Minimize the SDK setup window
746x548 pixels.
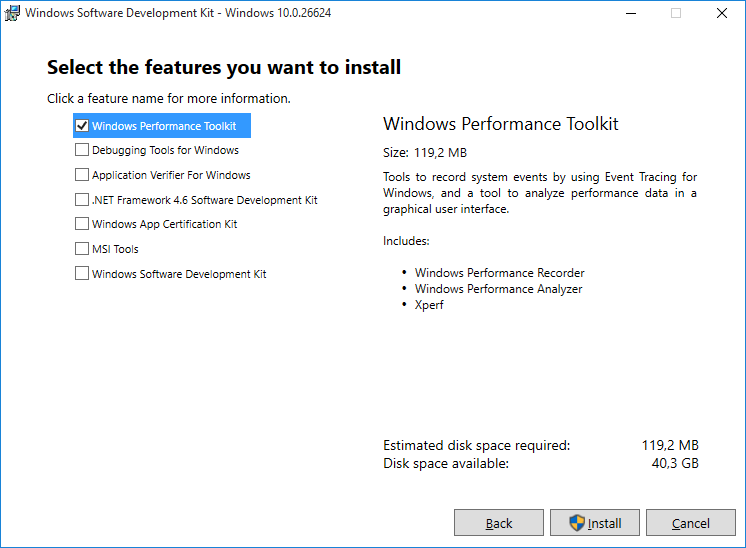tap(631, 13)
